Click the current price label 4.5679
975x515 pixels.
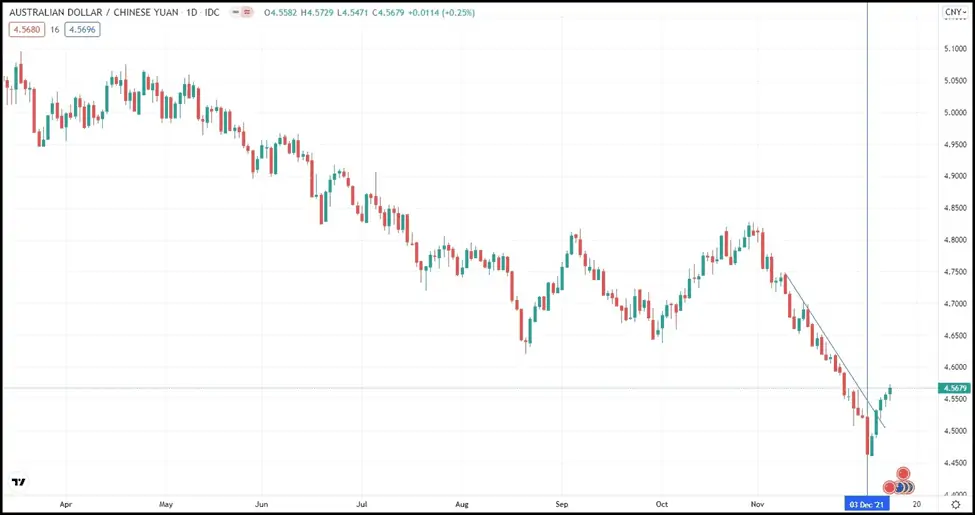pyautogui.click(x=955, y=387)
